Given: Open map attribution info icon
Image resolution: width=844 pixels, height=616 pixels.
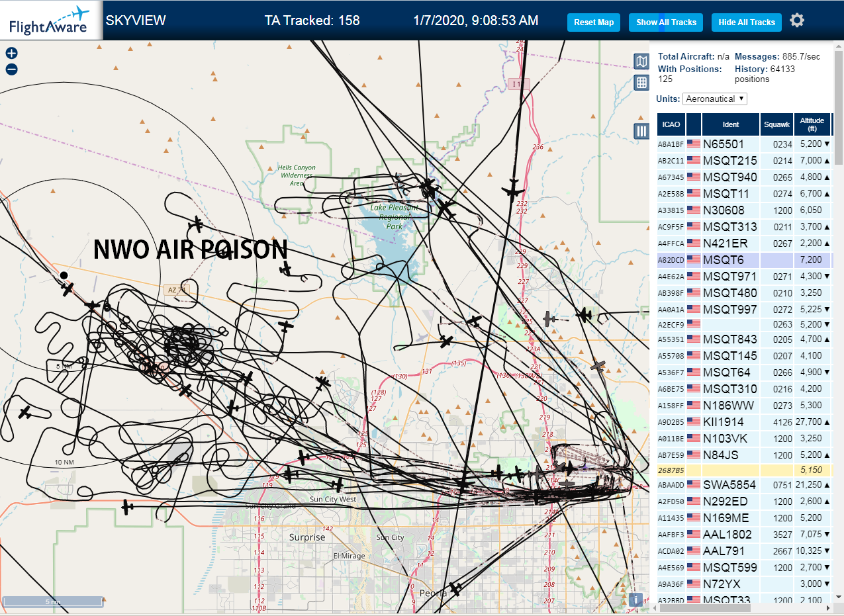Looking at the screenshot, I should coord(636,599).
